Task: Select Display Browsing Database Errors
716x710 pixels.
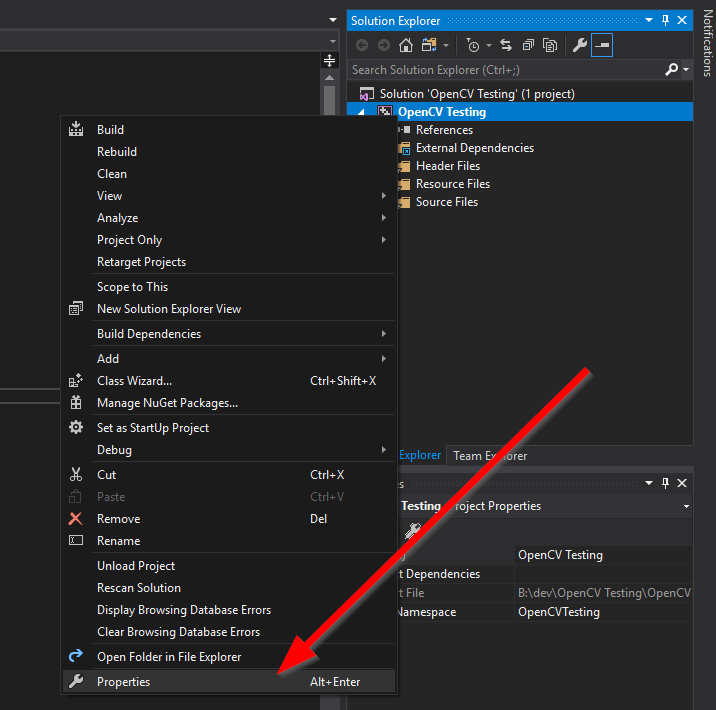Action: pyautogui.click(x=229, y=610)
